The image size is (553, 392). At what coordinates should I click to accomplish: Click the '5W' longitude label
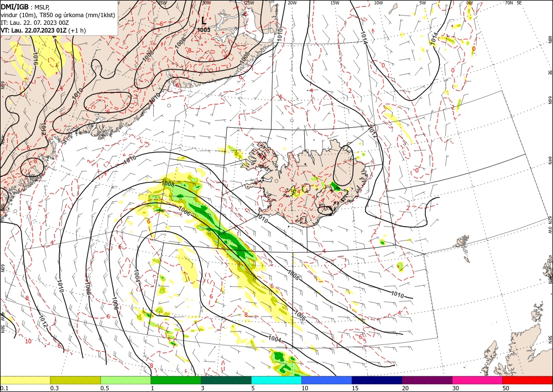(422, 3)
